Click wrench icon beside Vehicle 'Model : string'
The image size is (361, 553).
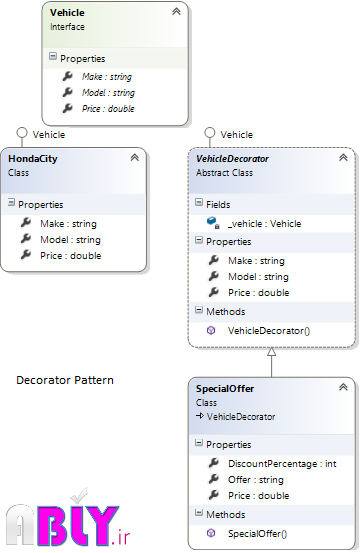click(x=67, y=92)
